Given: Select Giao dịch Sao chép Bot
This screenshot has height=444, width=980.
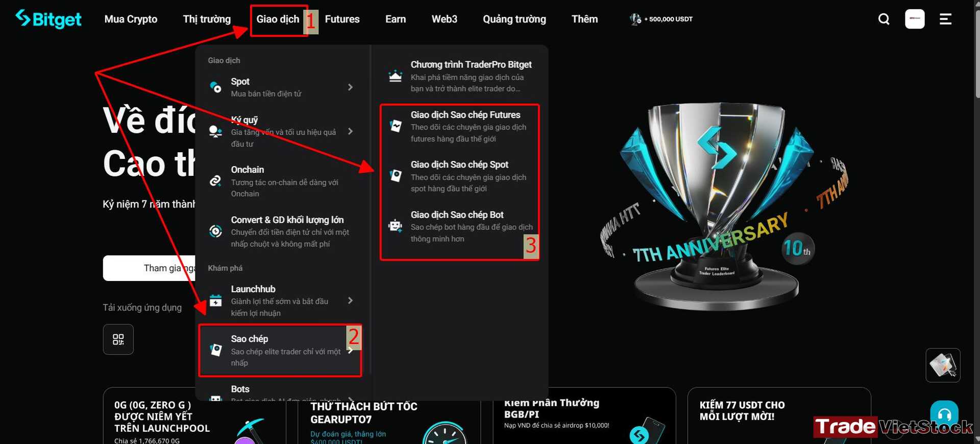Looking at the screenshot, I should (x=460, y=226).
